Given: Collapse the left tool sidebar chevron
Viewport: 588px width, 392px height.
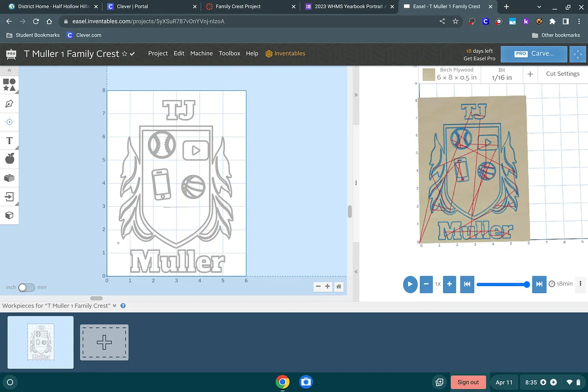Looking at the screenshot, I should 9,71.
